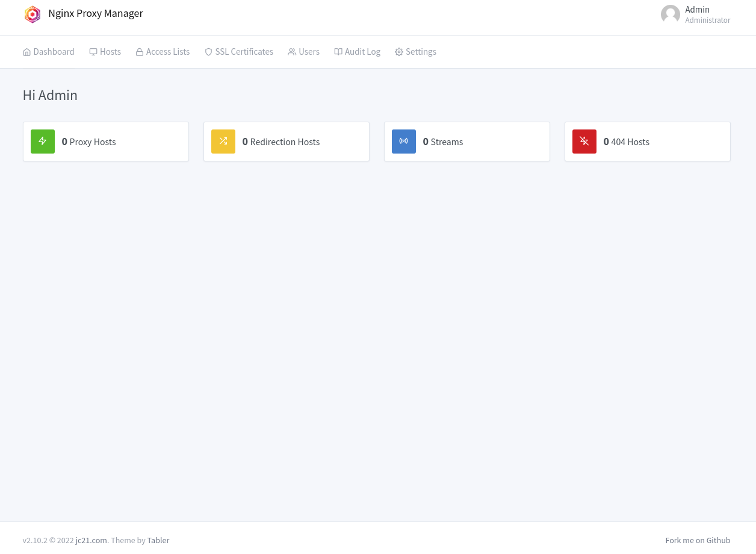
Task: Open the Admin account dropdown
Action: [x=696, y=14]
